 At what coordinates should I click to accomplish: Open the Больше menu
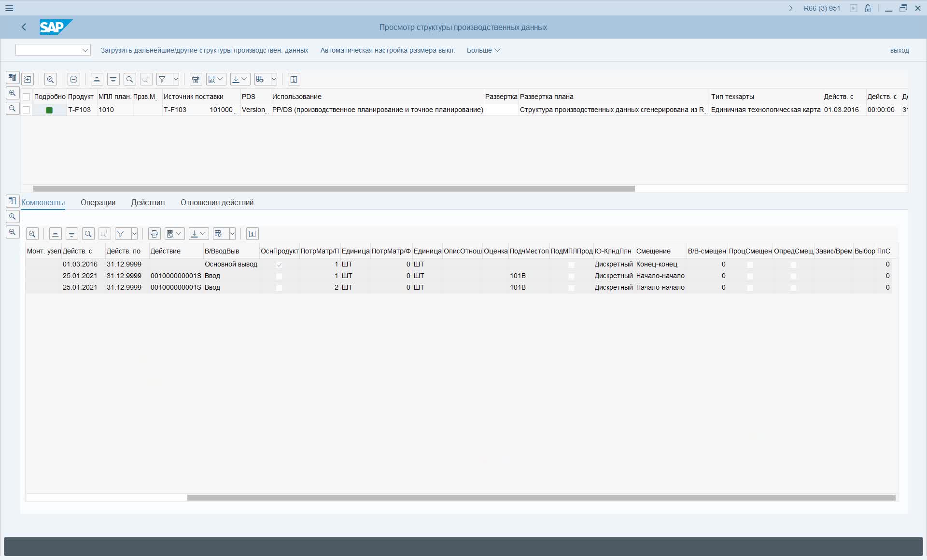click(483, 50)
